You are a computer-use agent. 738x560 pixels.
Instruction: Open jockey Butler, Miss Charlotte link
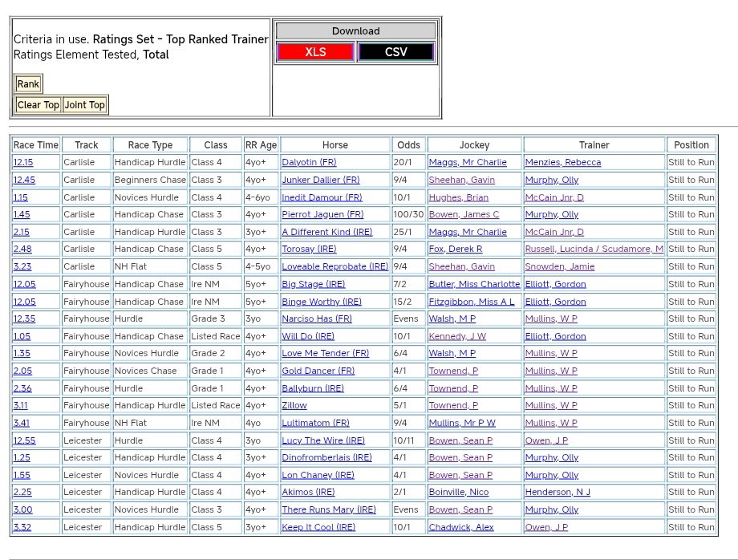click(474, 284)
